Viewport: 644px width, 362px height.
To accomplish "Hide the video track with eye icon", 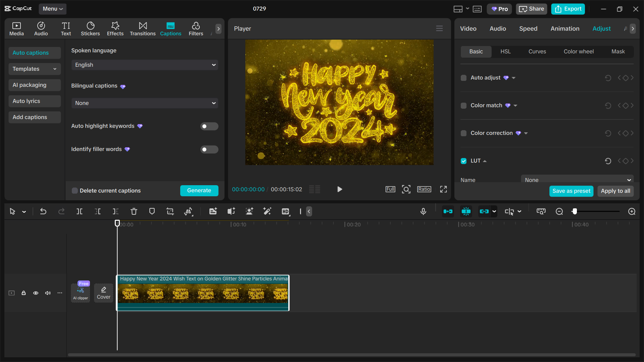I will 36,293.
